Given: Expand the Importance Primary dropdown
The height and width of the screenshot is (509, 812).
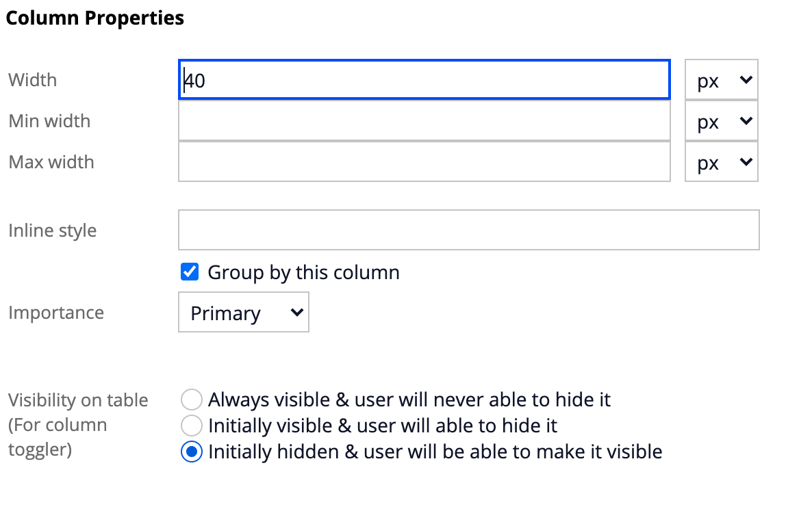Looking at the screenshot, I should (243, 313).
